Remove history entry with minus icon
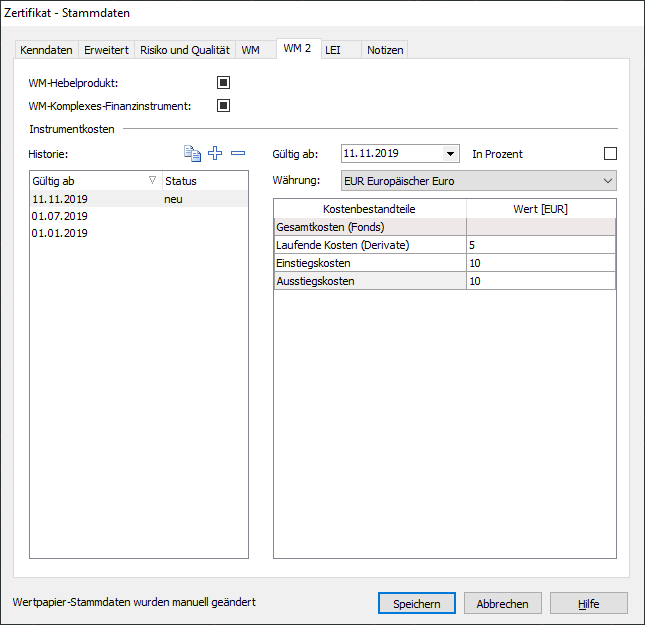This screenshot has width=645, height=625. tap(237, 154)
